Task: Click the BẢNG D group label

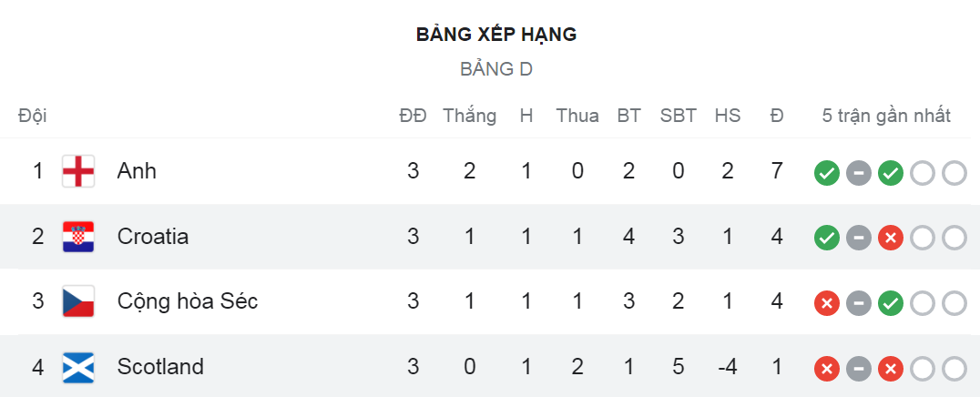Action: tap(496, 69)
